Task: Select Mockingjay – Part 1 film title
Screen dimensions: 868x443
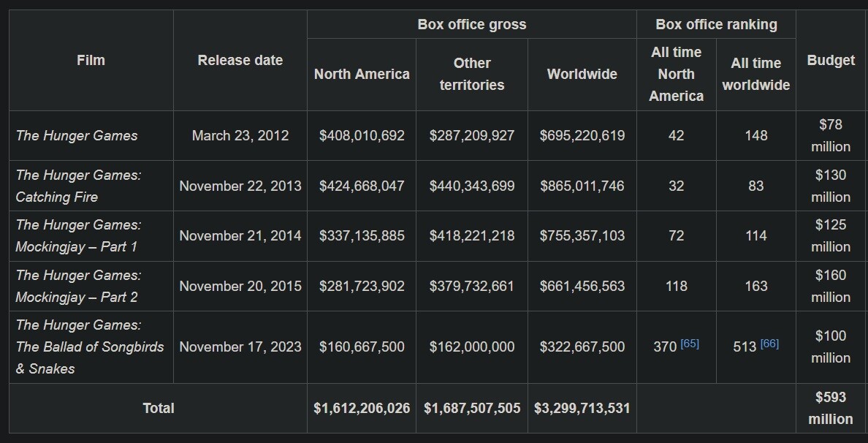Action: click(78, 235)
